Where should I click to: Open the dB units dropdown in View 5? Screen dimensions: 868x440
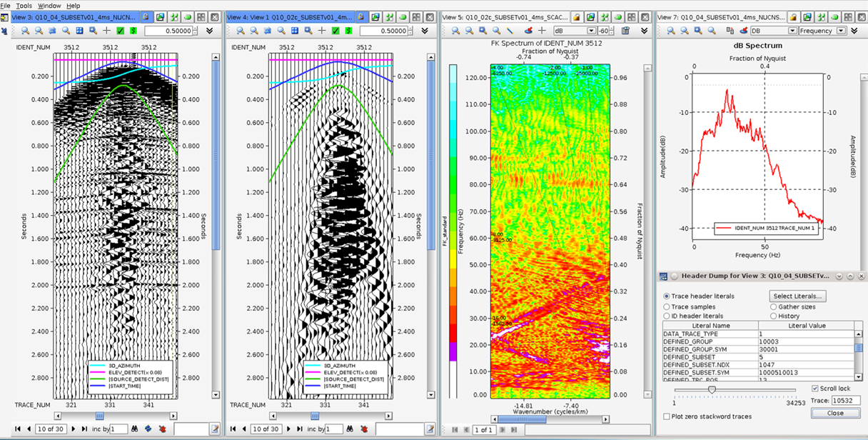pos(590,31)
